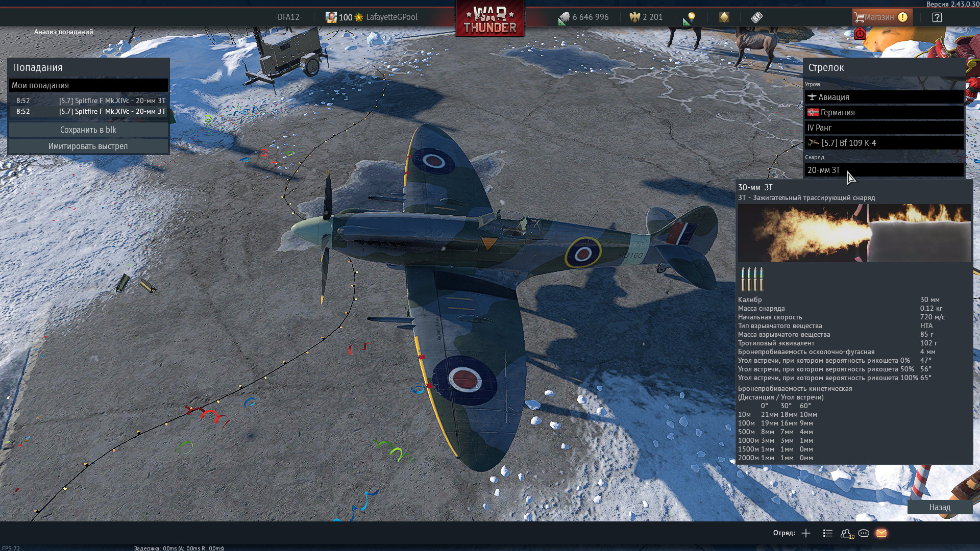The width and height of the screenshot is (980, 551).
Task: Open the silver lions balance icon
Action: pos(564,18)
